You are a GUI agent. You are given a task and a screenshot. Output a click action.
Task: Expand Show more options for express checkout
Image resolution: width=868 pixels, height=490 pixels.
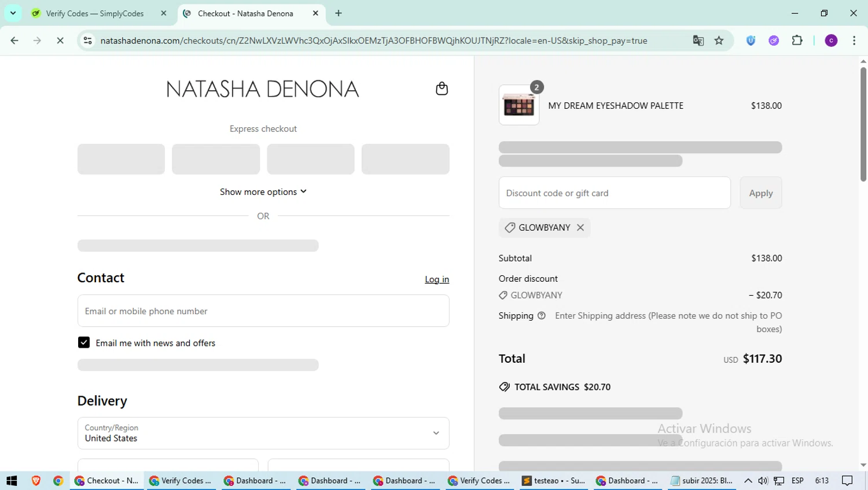(x=263, y=191)
